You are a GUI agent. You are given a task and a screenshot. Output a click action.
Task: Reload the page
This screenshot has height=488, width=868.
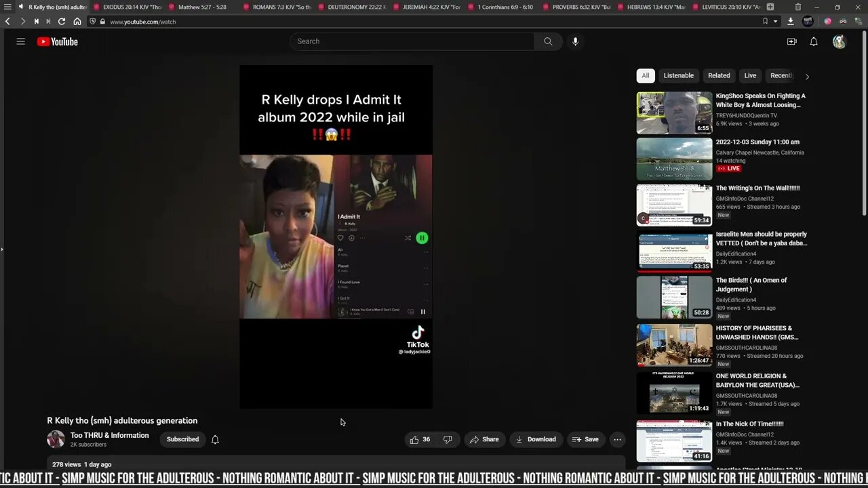(x=62, y=22)
